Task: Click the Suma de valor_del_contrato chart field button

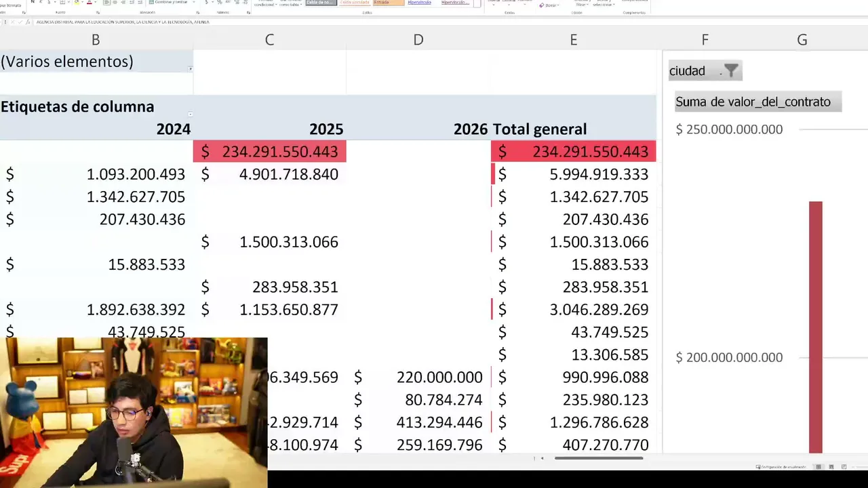Action: point(758,102)
